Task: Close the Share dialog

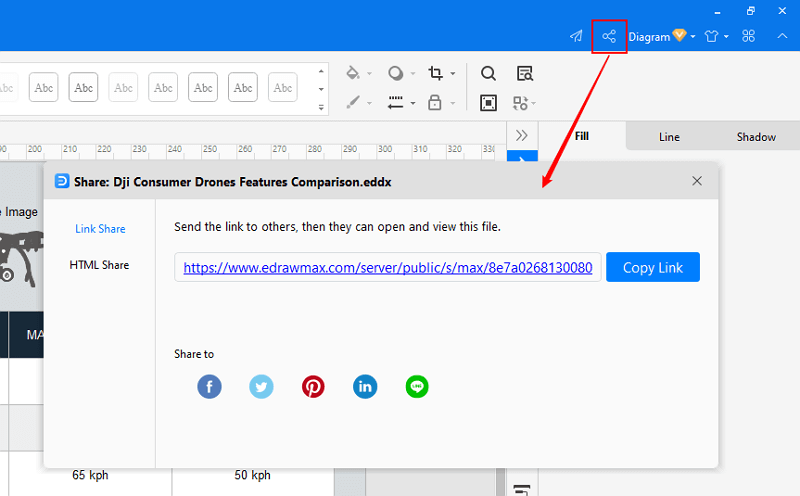Action: pyautogui.click(x=697, y=181)
